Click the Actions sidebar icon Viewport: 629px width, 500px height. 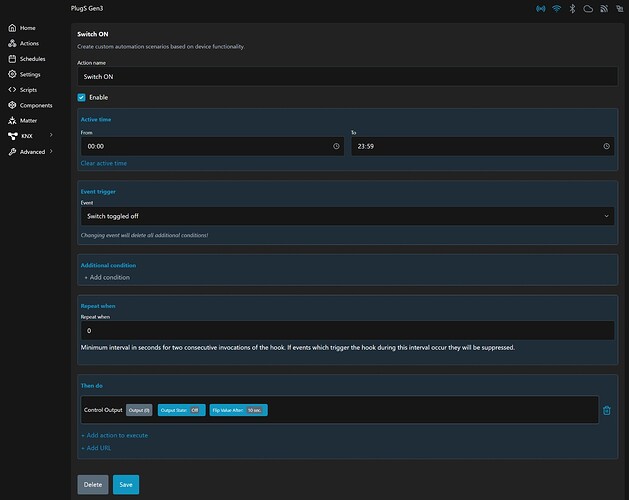pos(12,43)
